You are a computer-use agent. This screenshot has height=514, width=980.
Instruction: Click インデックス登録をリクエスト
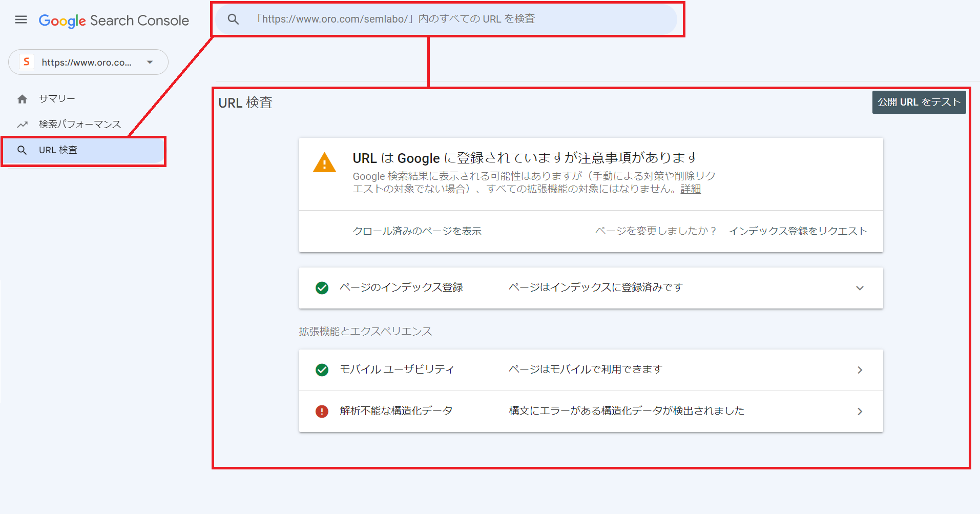pos(798,231)
